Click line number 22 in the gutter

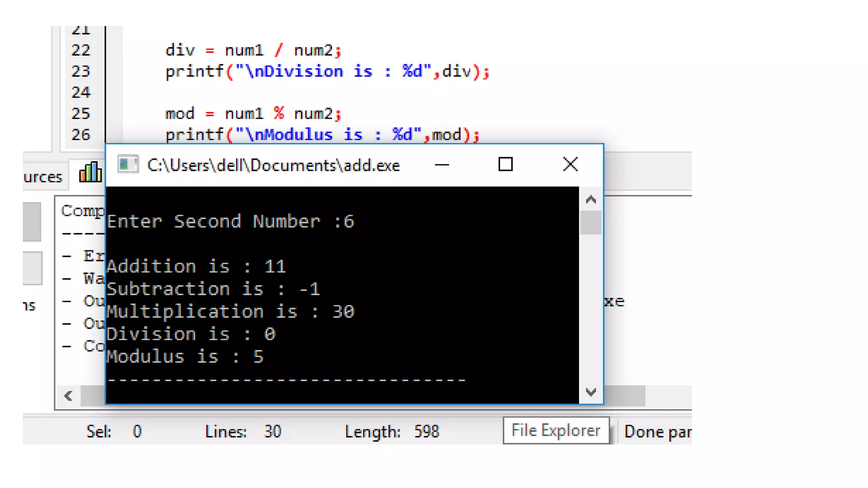pos(81,50)
